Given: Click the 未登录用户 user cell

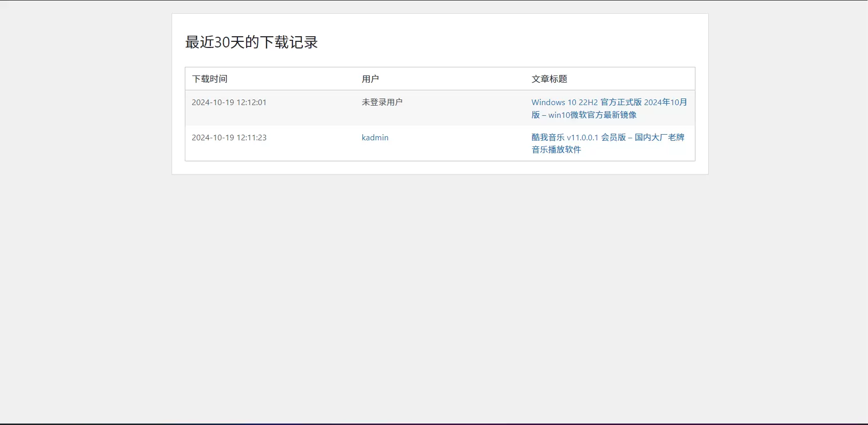Looking at the screenshot, I should [382, 102].
